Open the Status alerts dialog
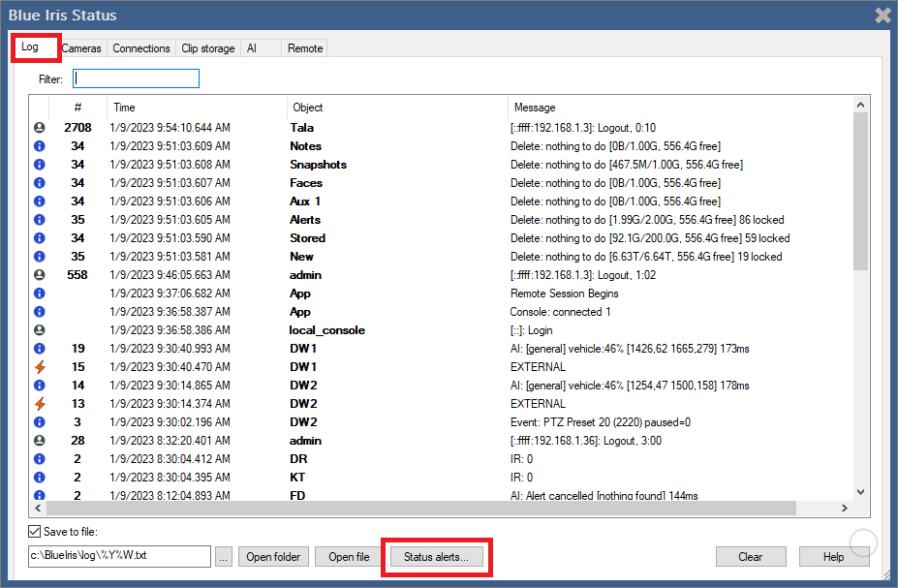The height and width of the screenshot is (588, 898). click(436, 556)
